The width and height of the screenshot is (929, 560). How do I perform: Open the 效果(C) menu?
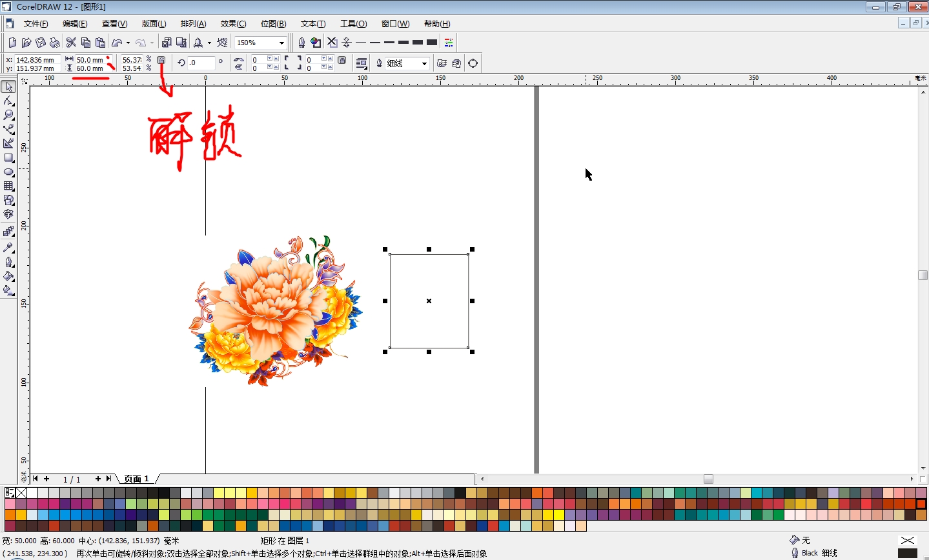[233, 24]
